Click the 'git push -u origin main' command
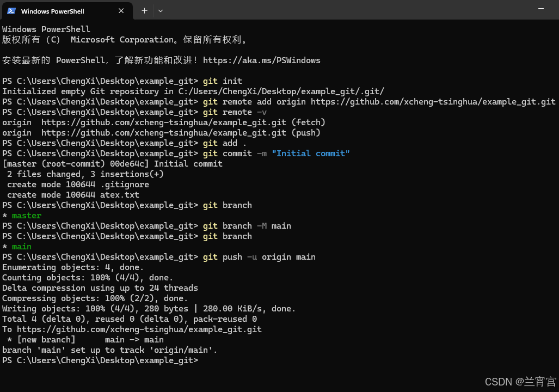The image size is (559, 392). click(x=259, y=257)
